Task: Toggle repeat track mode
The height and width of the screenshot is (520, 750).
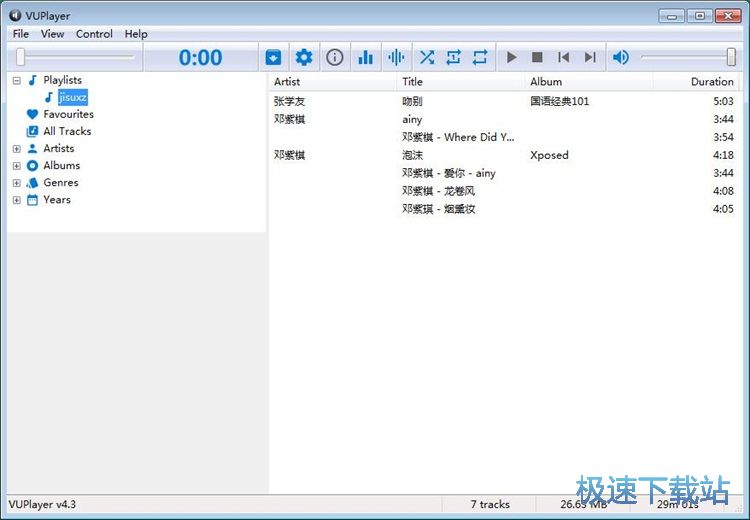Action: (453, 58)
